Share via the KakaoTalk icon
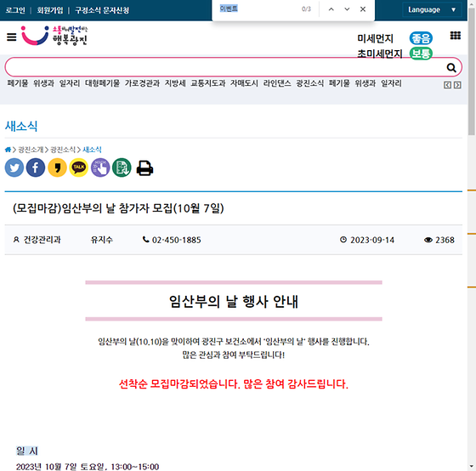Screen dimensions: 476x471 pyautogui.click(x=78, y=167)
